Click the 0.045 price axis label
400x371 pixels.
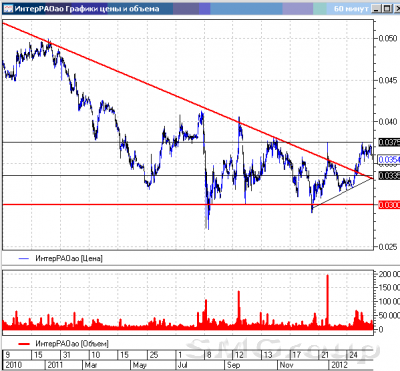[388, 80]
